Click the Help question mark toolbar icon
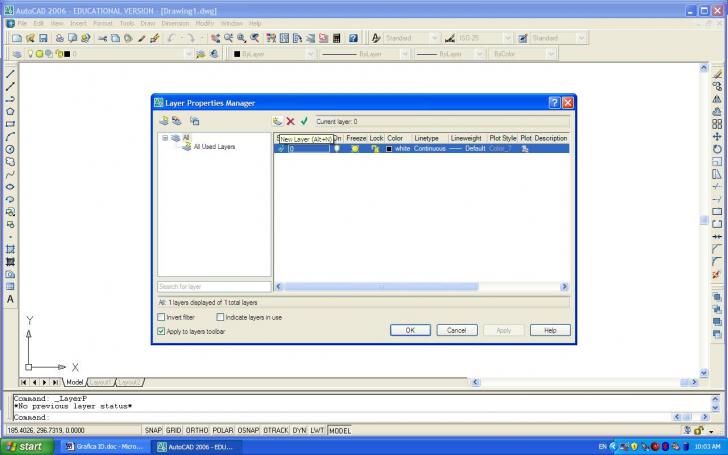Viewport: 728px width, 455px height. pyautogui.click(x=353, y=38)
